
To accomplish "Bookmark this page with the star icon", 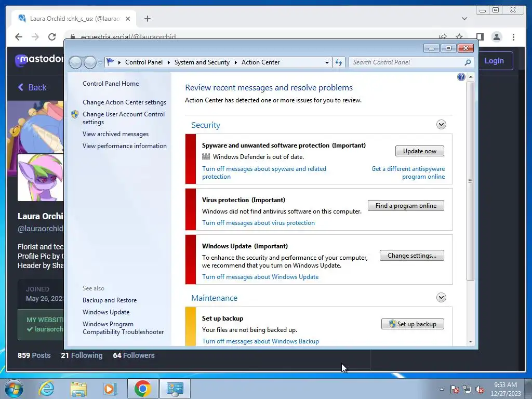I will [459, 37].
